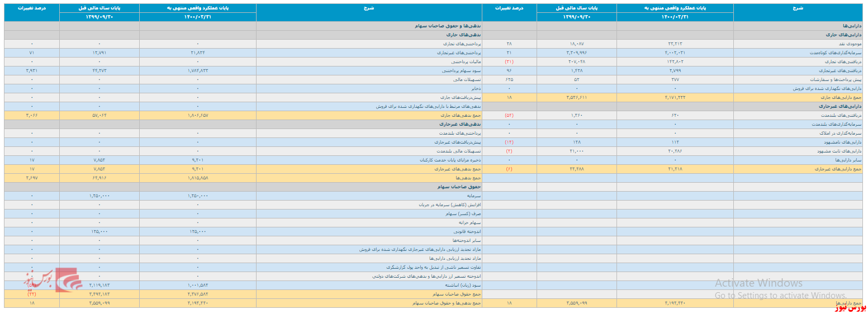Click the percent change ۳,۹۳۱ cell

coord(32,70)
